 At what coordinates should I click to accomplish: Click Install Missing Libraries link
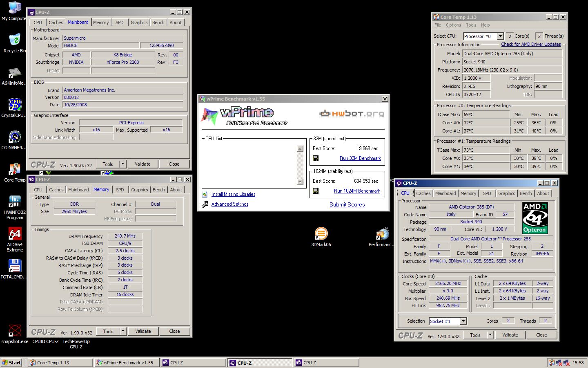tap(233, 195)
